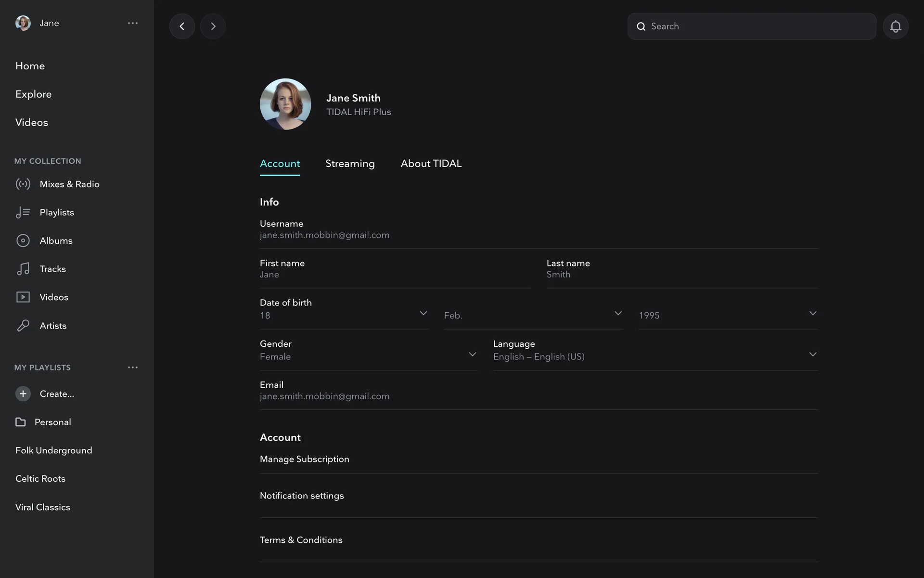The width and height of the screenshot is (924, 578).
Task: Open the My Playlists three dots menu
Action: 133,368
